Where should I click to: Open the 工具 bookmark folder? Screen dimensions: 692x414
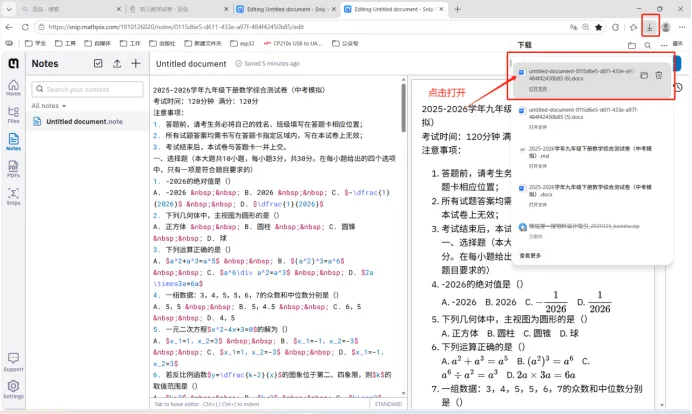[x=65, y=43]
